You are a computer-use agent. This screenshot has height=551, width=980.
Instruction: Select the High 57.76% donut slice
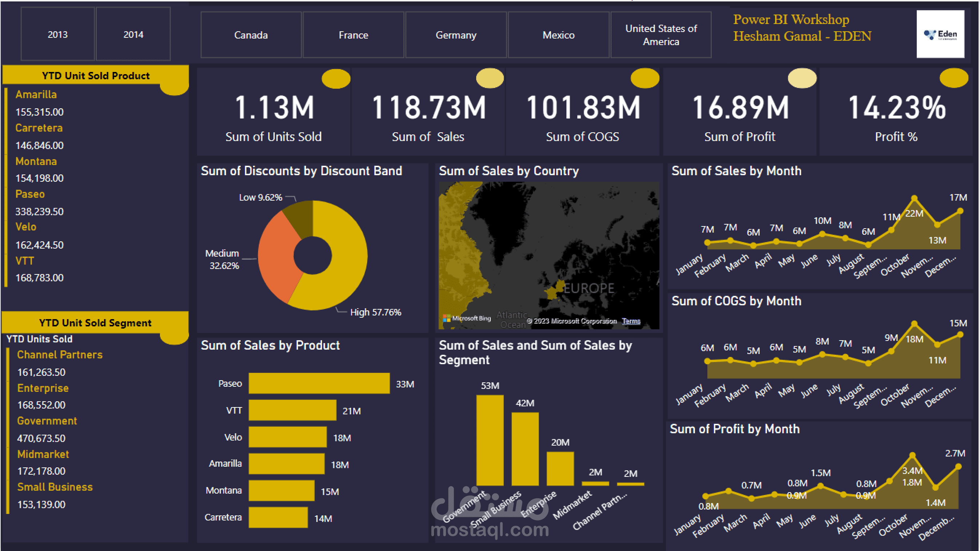coord(348,262)
